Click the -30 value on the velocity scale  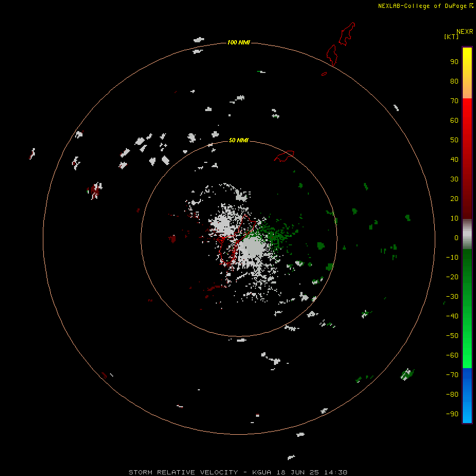point(452,297)
